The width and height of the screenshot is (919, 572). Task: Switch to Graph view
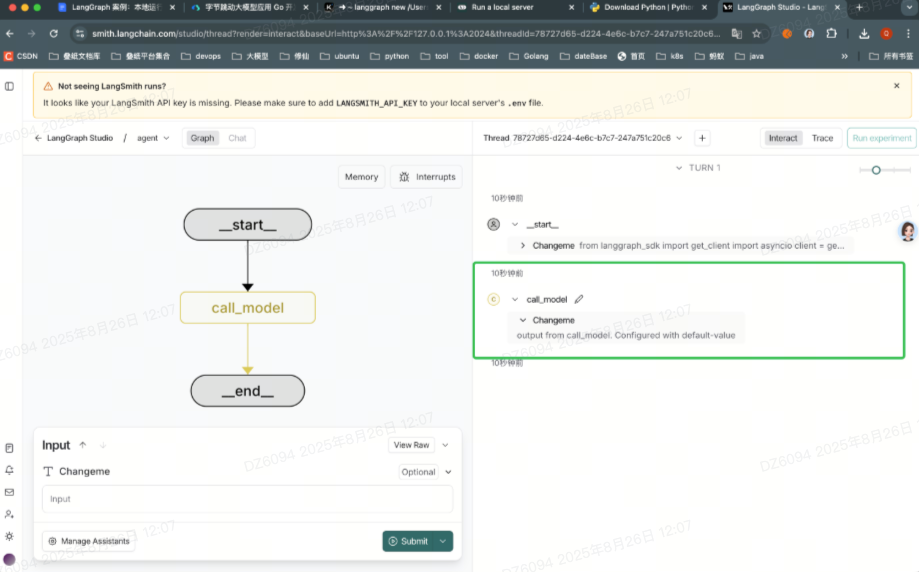pos(202,138)
